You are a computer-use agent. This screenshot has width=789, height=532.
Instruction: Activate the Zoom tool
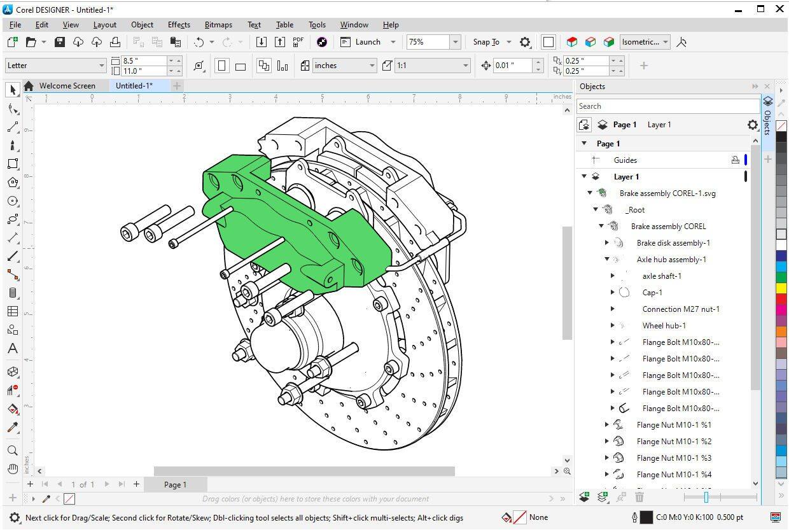[x=11, y=450]
